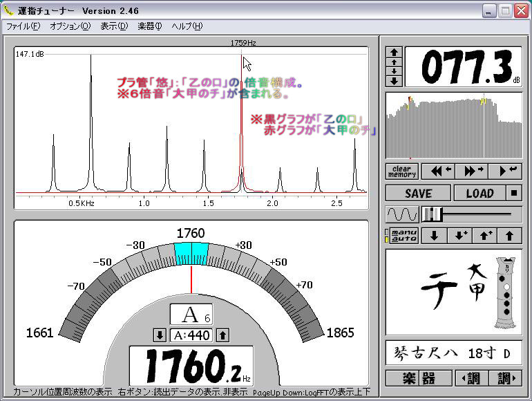Screen dimensions: 532x401
Task: Click the 1865 upper limit label
Action: tap(341, 333)
